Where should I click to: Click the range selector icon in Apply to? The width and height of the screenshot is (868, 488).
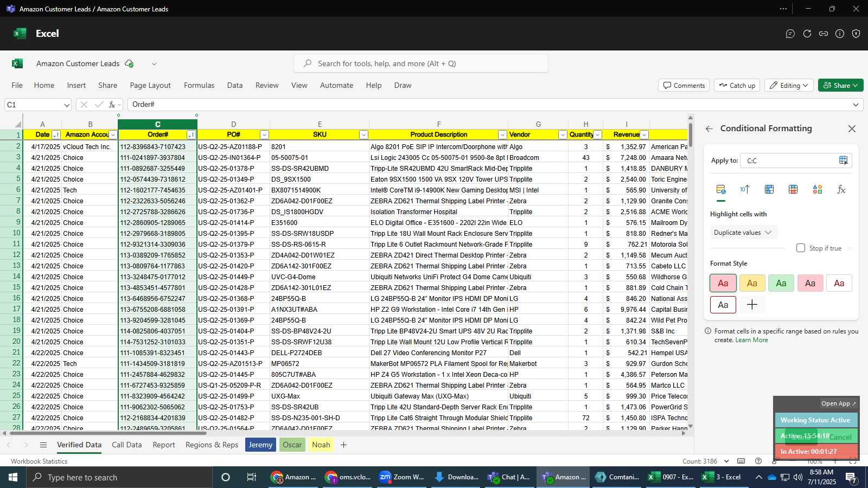click(x=843, y=160)
